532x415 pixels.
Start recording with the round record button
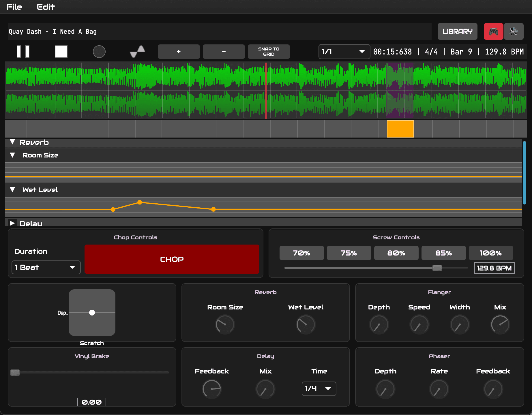(x=99, y=52)
